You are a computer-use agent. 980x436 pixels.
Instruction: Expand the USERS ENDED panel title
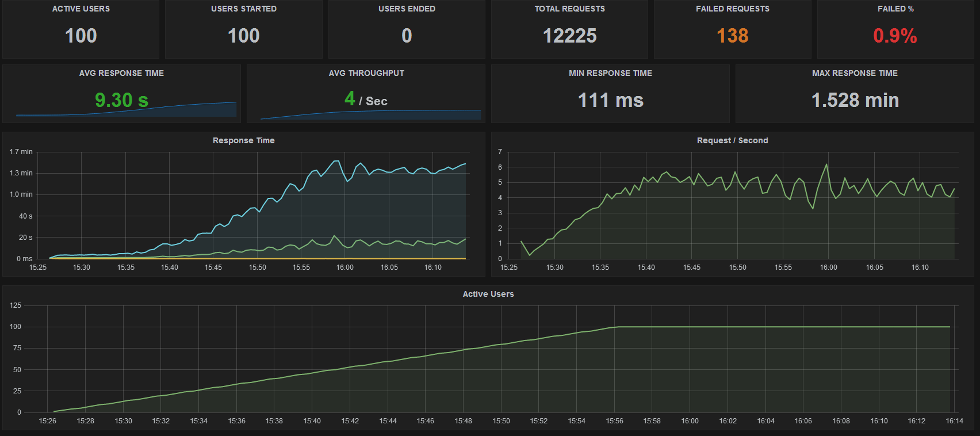point(407,9)
